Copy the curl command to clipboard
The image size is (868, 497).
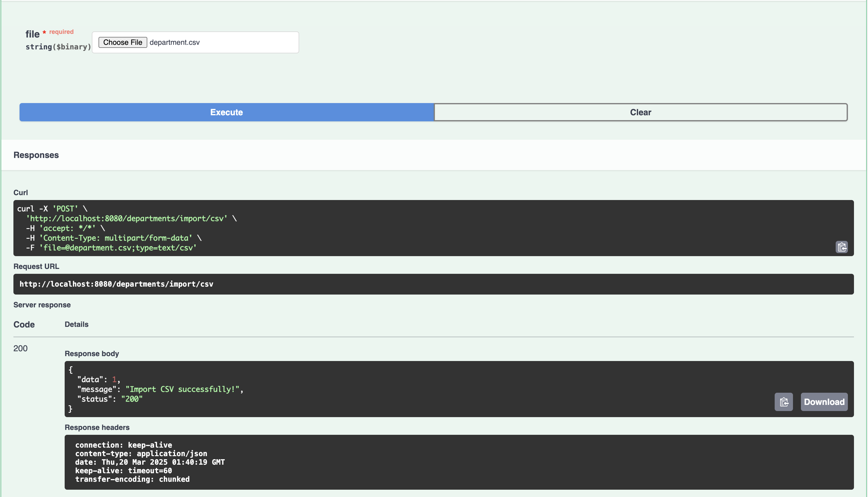pyautogui.click(x=841, y=247)
